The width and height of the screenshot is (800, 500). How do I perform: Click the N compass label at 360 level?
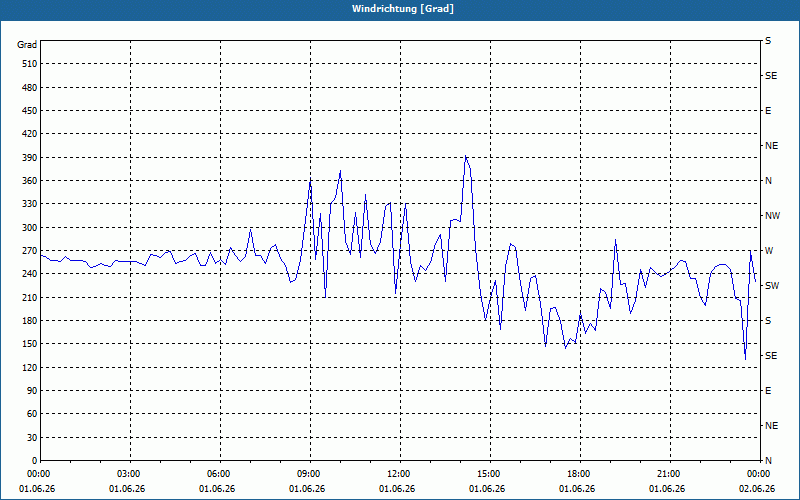coord(768,181)
